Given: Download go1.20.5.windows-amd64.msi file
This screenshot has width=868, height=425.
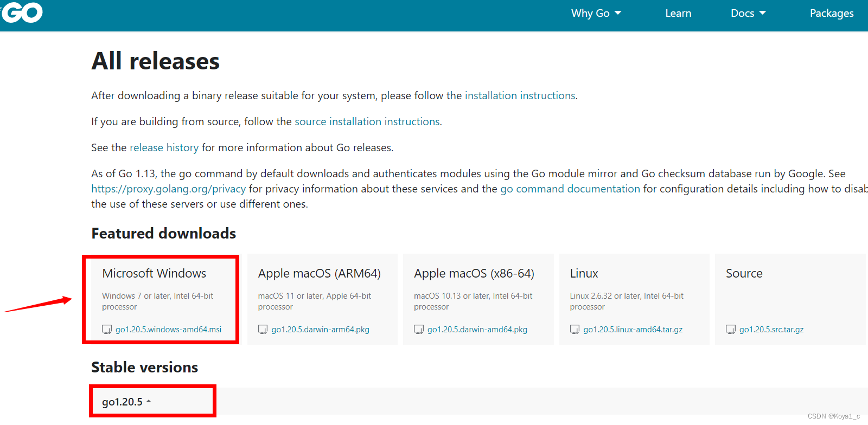Looking at the screenshot, I should click(x=168, y=330).
